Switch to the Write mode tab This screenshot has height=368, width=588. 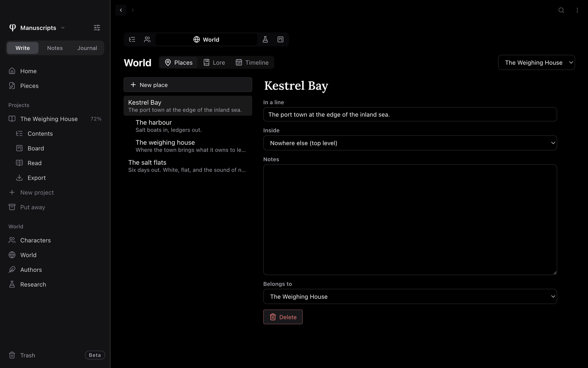click(x=23, y=48)
